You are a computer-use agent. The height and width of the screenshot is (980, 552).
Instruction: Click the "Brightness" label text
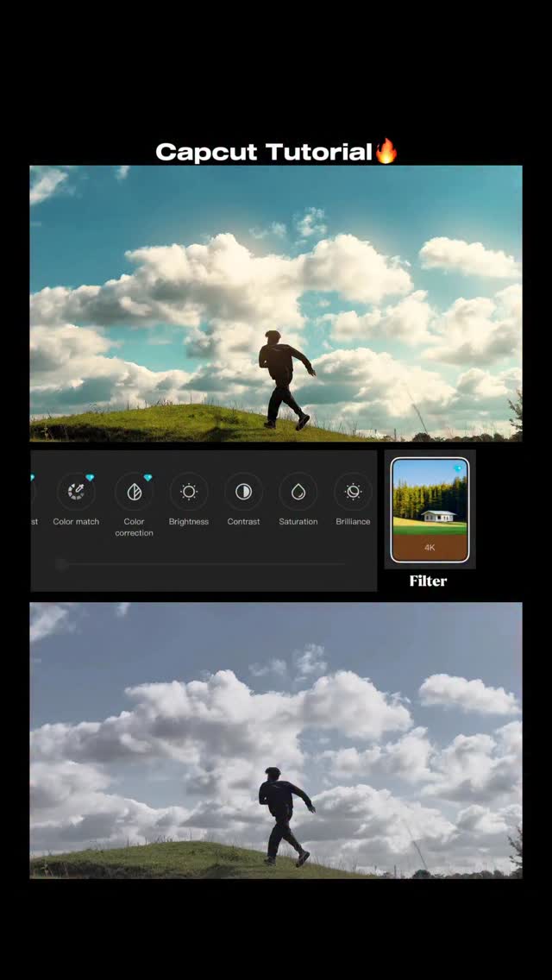tap(189, 521)
